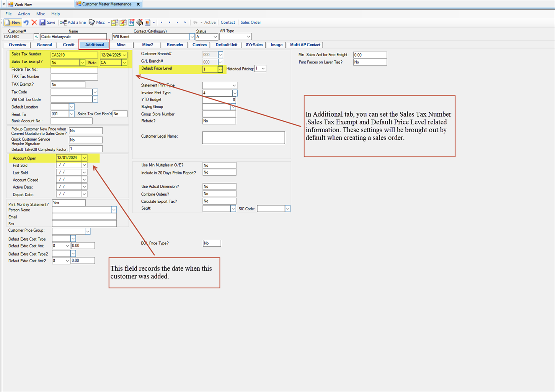The image size is (555, 392).
Task: Click the teal OE refresh icon
Action: [x=131, y=22]
